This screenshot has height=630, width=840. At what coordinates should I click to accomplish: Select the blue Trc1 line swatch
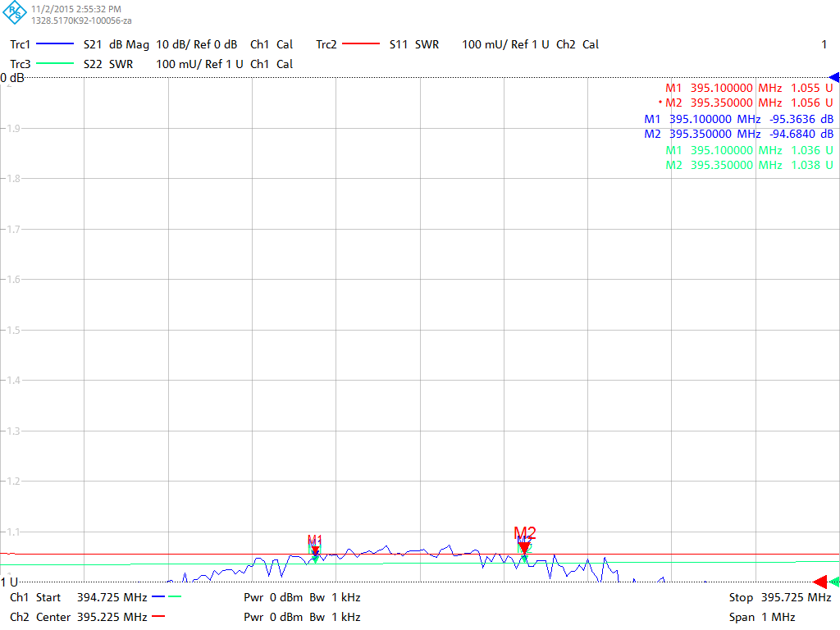[55, 44]
